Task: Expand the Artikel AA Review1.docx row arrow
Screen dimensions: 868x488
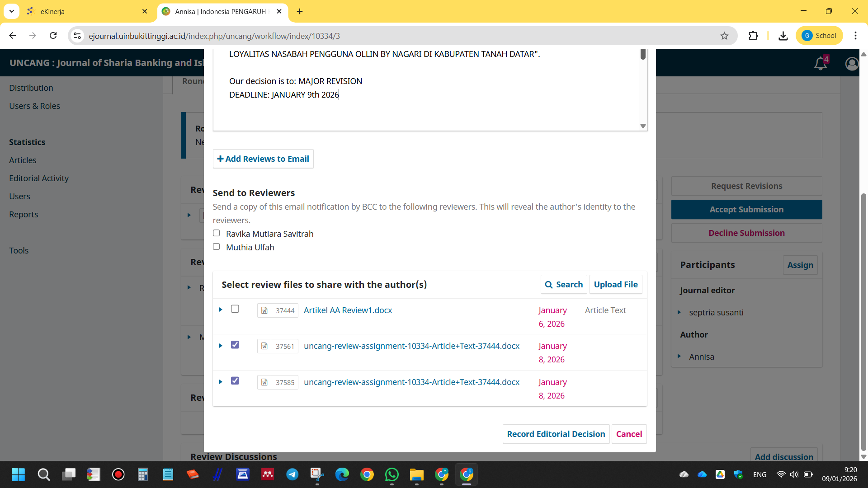Action: click(221, 310)
